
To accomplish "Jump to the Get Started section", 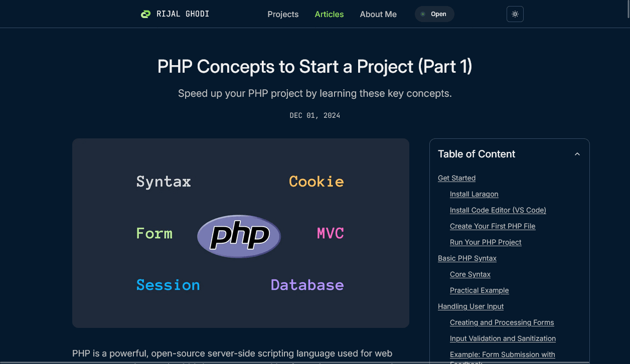I will click(456, 178).
